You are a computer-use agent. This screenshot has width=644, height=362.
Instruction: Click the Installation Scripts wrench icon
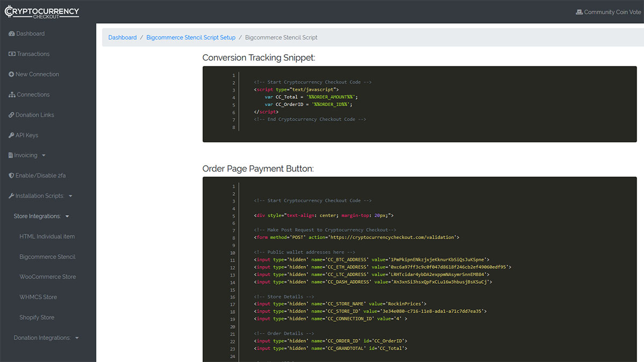click(11, 196)
